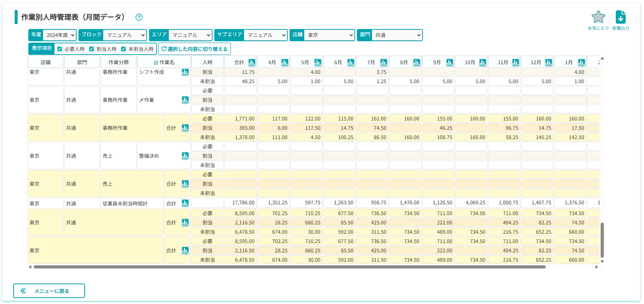Open the 各種出力 export icon
The height and width of the screenshot is (304, 644).
coord(620,17)
